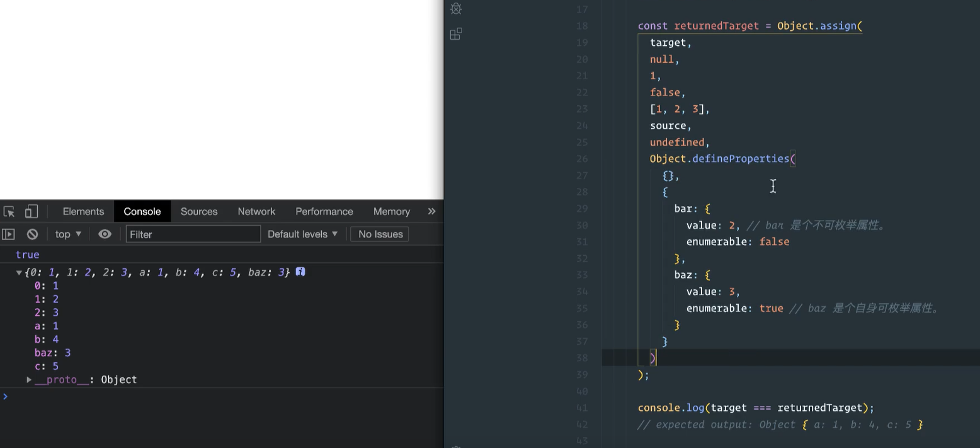Click 'value: 3,' in baz block
The image size is (980, 448).
click(714, 292)
